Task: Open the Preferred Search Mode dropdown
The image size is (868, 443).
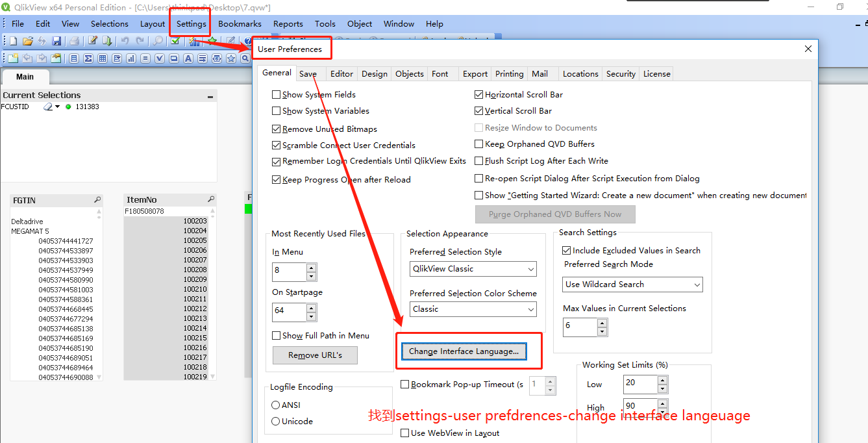Action: click(697, 285)
